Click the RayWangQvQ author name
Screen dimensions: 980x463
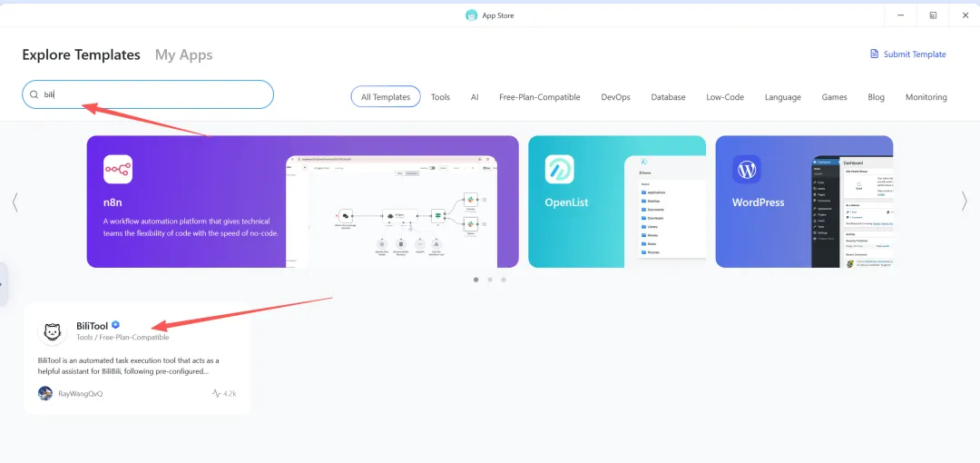tap(80, 394)
